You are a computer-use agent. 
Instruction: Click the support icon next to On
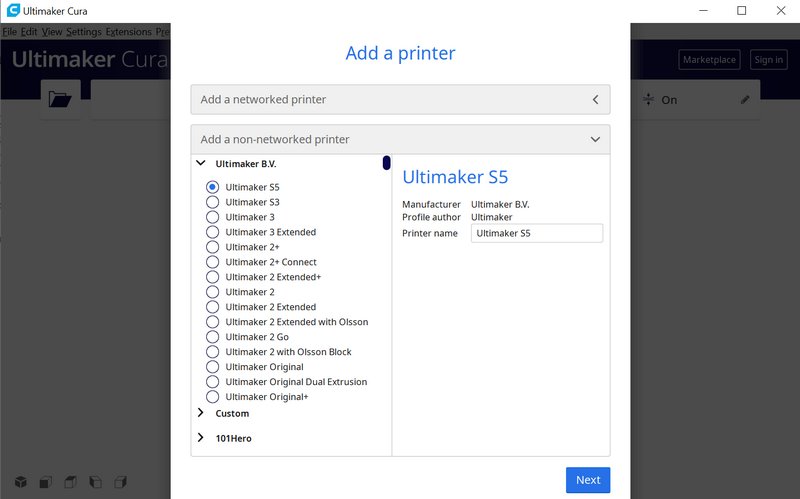648,99
